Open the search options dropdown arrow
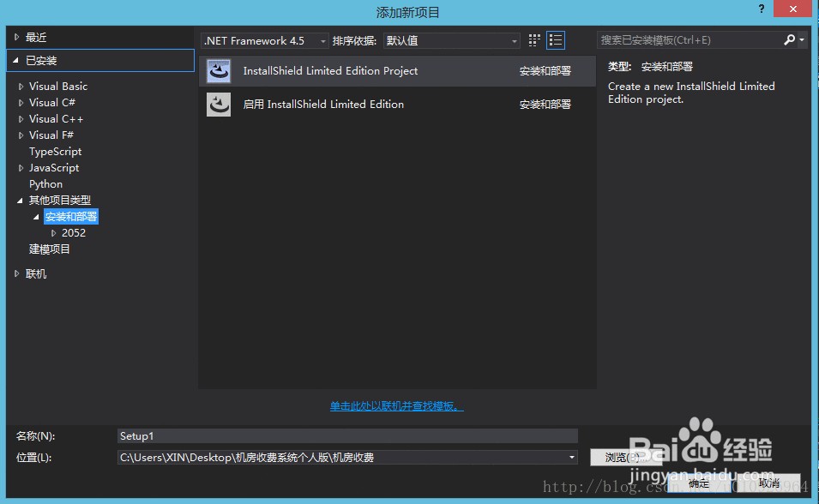819x504 pixels. pos(802,39)
